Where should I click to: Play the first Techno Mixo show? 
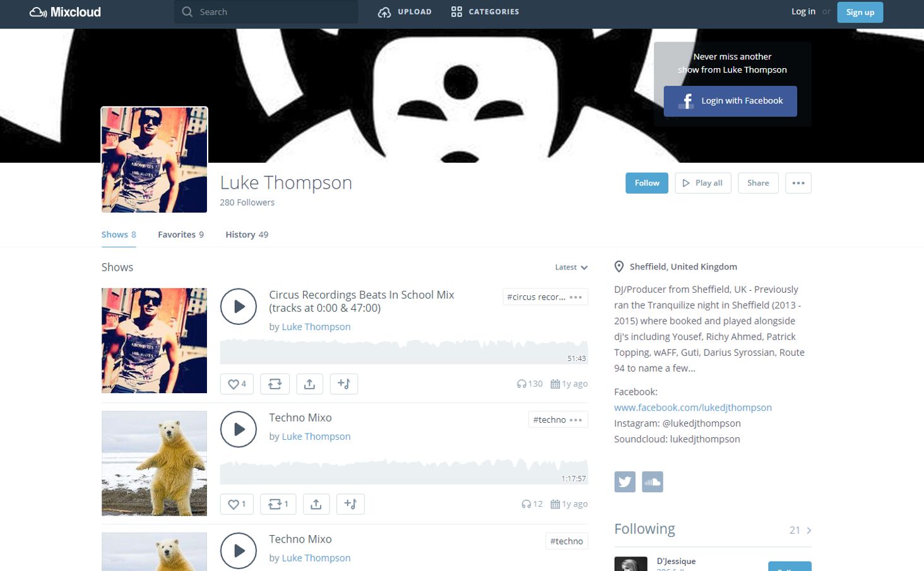pos(239,429)
